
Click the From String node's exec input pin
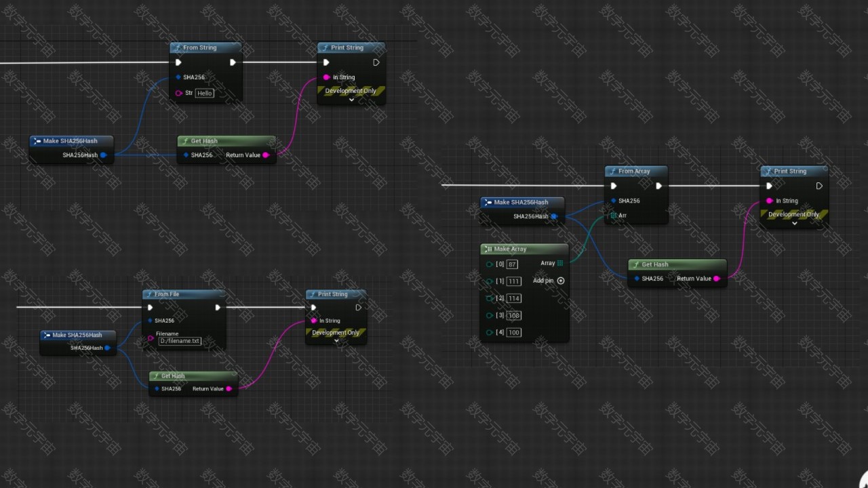pyautogui.click(x=178, y=62)
